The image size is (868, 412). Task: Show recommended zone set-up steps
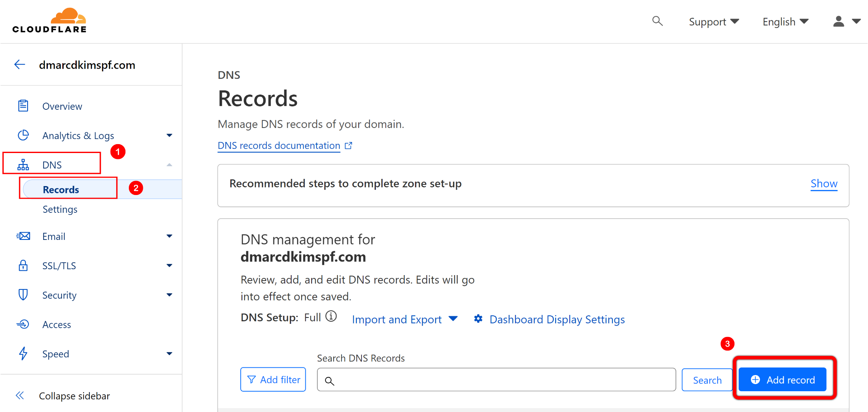point(824,184)
